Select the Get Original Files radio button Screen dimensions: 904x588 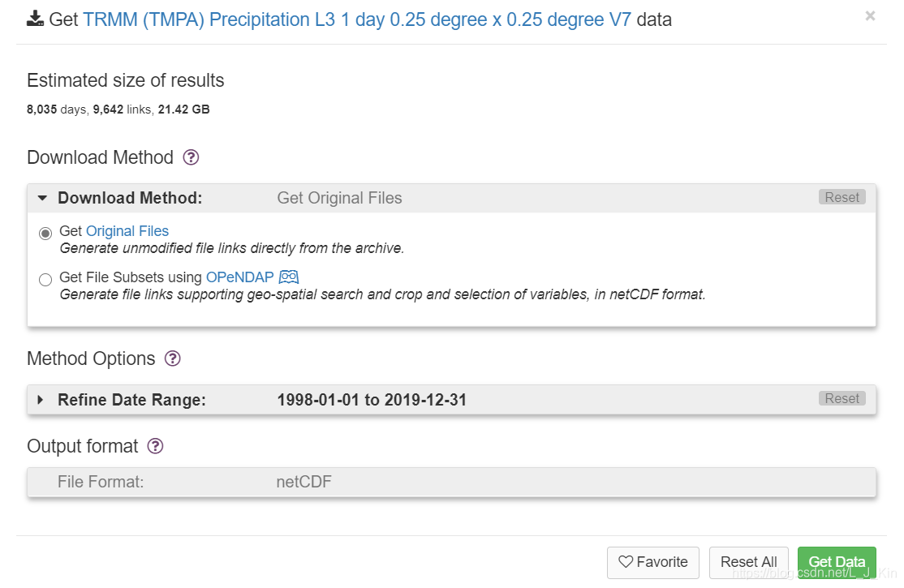[x=45, y=234]
